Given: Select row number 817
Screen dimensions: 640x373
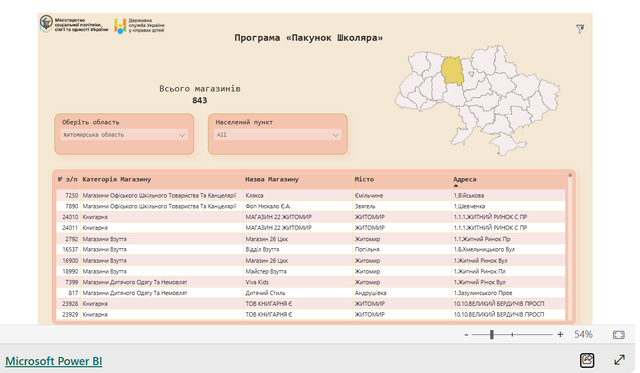Looking at the screenshot, I should 73,293.
